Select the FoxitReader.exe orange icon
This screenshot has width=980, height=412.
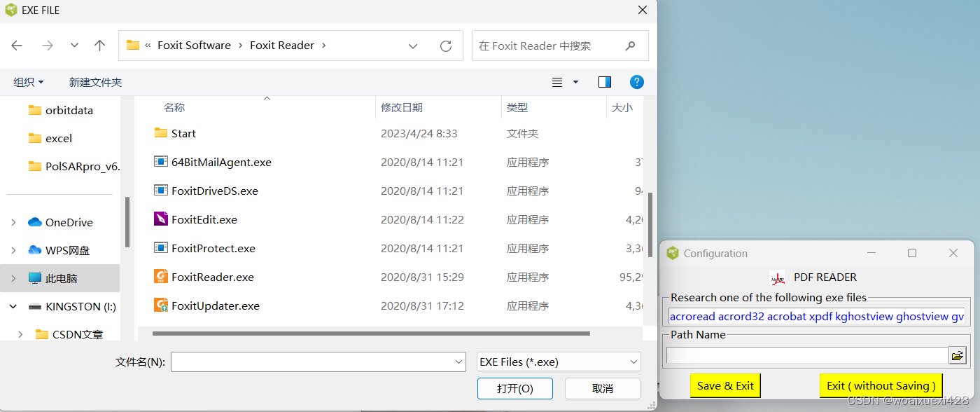[161, 276]
